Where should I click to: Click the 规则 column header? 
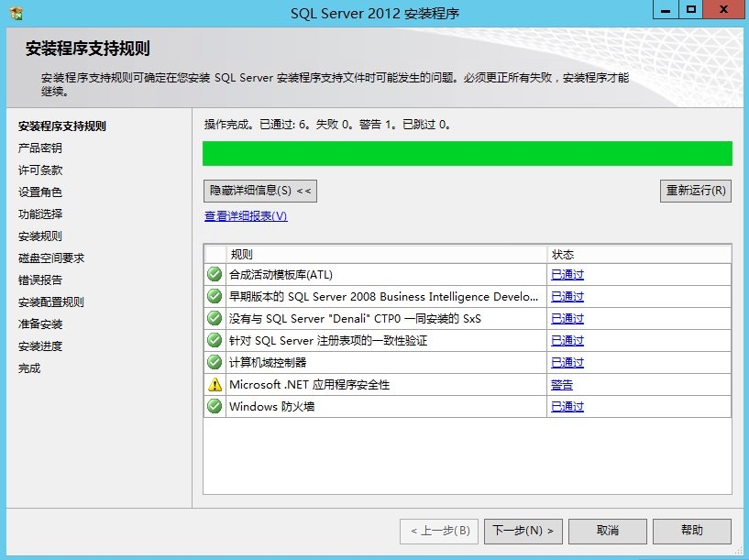[x=387, y=255]
